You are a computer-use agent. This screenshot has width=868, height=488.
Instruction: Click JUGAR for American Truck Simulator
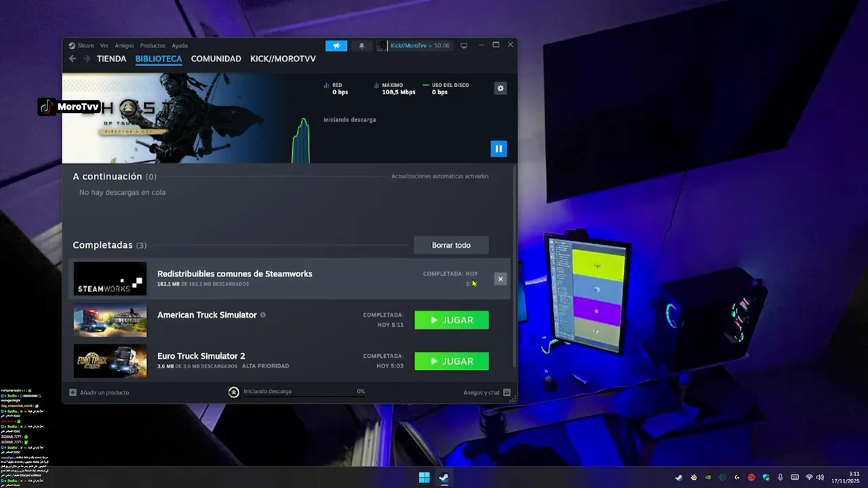[x=452, y=320]
